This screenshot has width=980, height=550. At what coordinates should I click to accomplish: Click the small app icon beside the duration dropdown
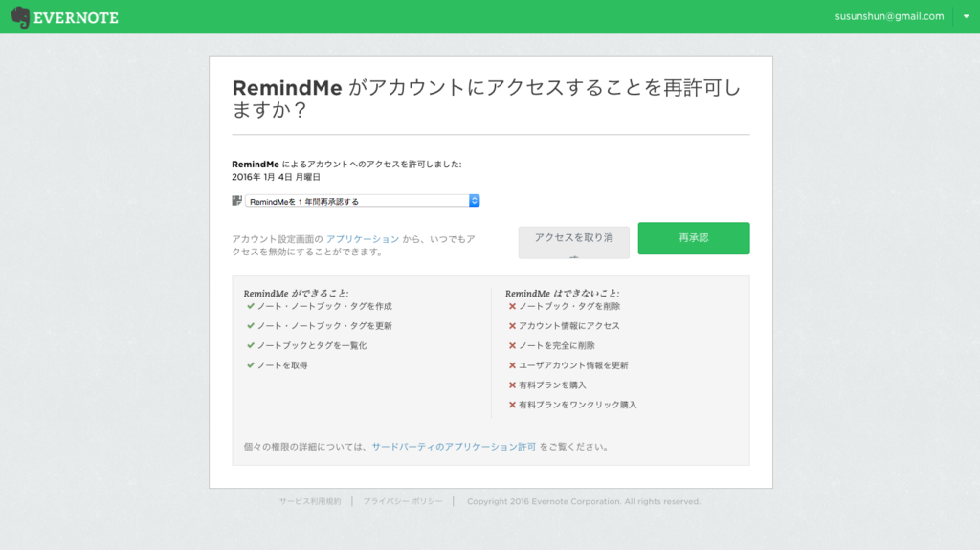tap(237, 201)
